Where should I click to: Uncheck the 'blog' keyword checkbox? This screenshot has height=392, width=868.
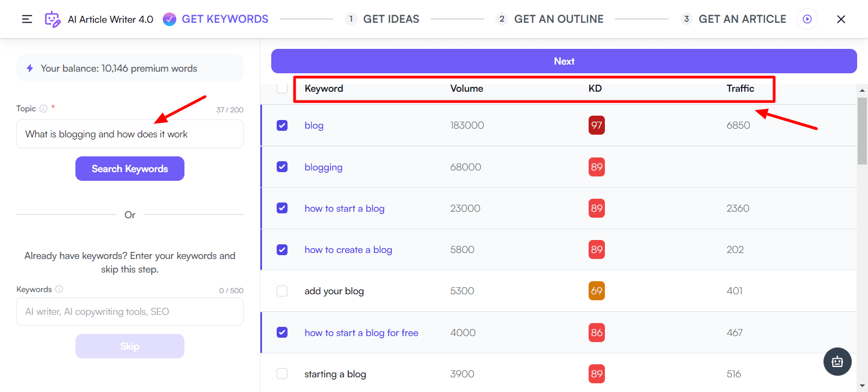tap(282, 125)
